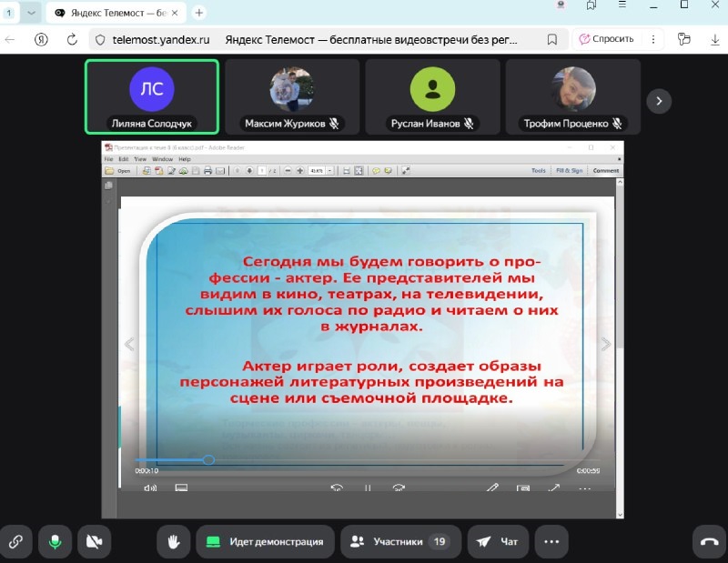This screenshot has width=728, height=563.
Task: Stop the ongoing screen demonstration
Action: coord(264,541)
